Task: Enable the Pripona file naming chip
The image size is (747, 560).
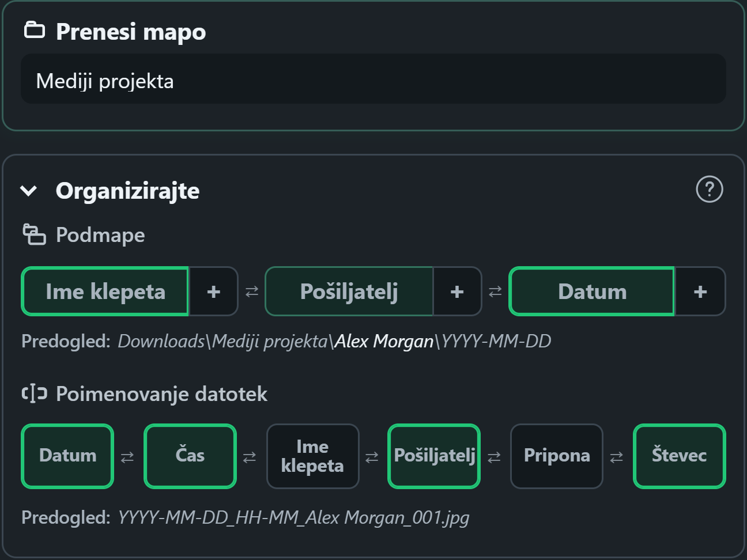Action: pos(557,456)
